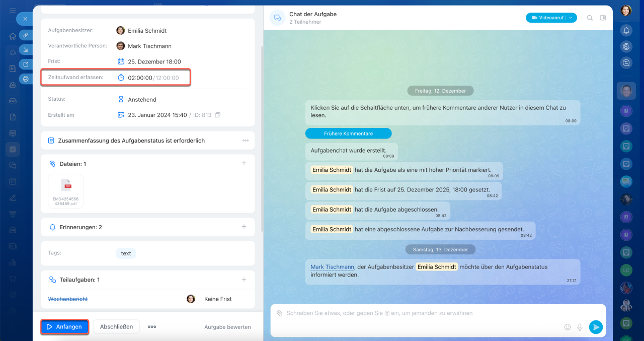
Task: Click the text tag chip
Action: coord(126,253)
